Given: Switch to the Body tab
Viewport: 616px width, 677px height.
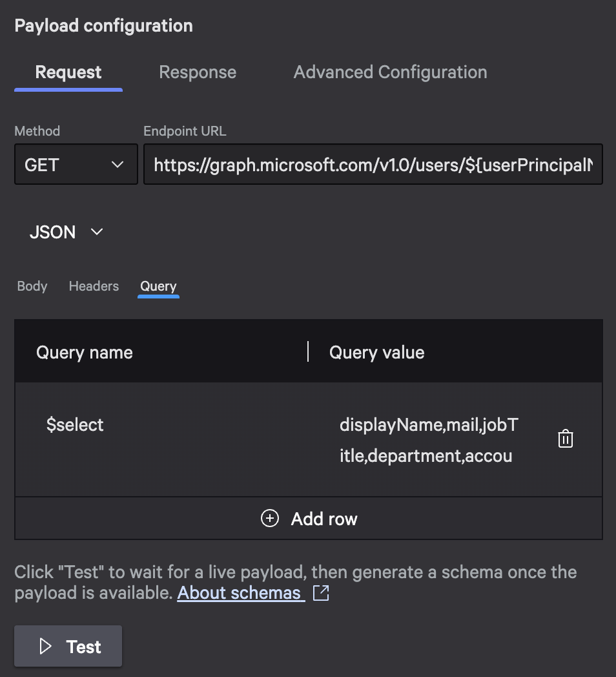Looking at the screenshot, I should [x=31, y=286].
